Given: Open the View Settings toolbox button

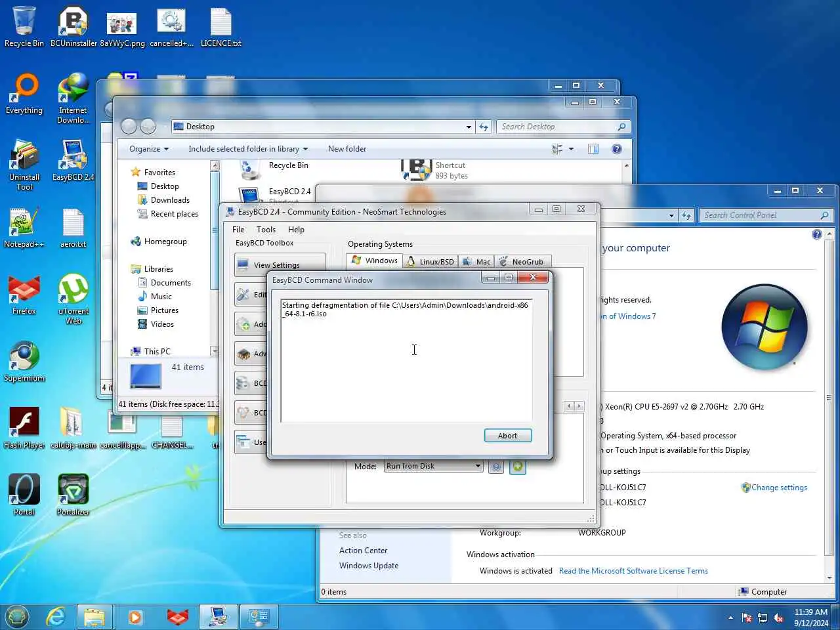Looking at the screenshot, I should (280, 264).
